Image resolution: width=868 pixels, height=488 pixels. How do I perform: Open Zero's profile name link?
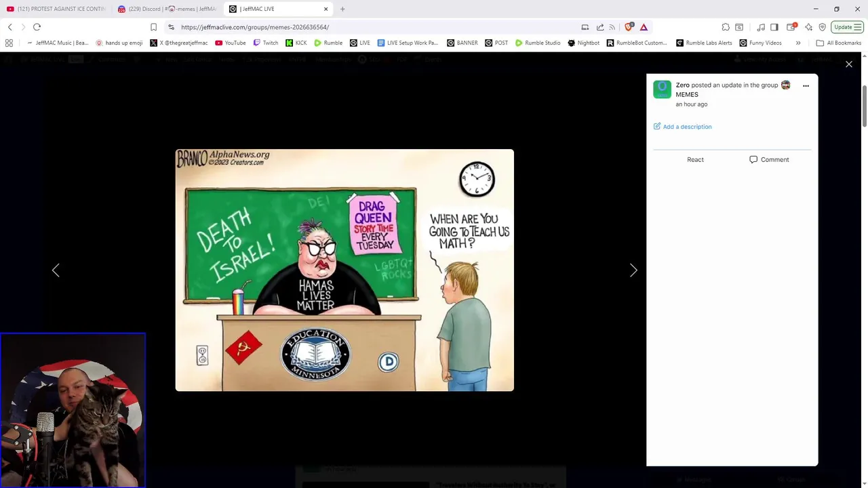coord(682,85)
